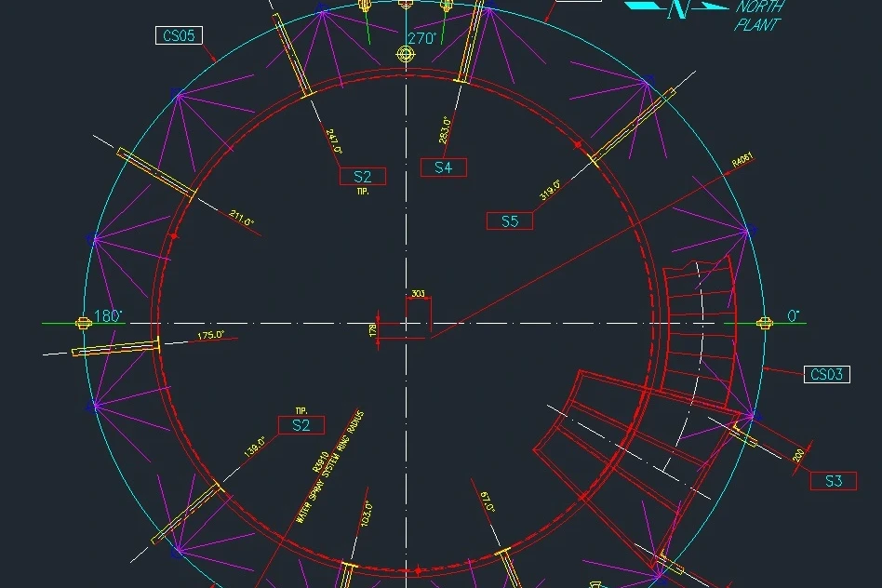Viewport: 882px width, 588px height.
Task: Select the S3 section tag
Action: [x=833, y=481]
